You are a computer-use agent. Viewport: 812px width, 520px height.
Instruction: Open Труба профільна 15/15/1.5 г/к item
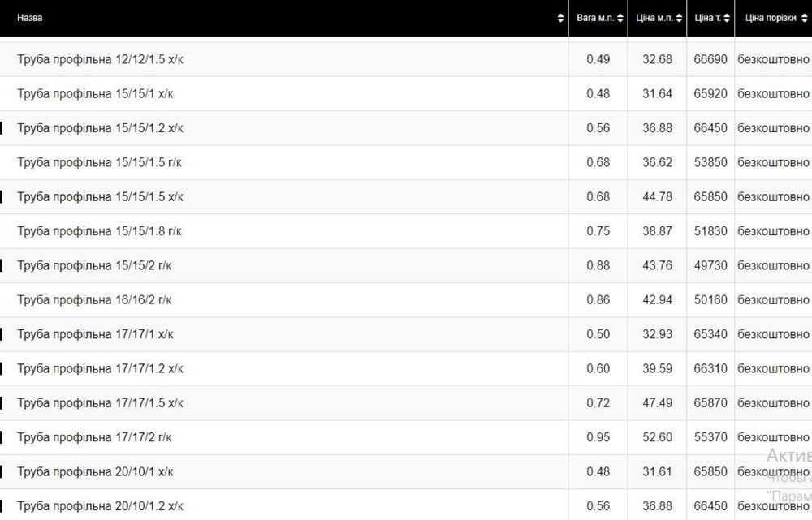[100, 162]
